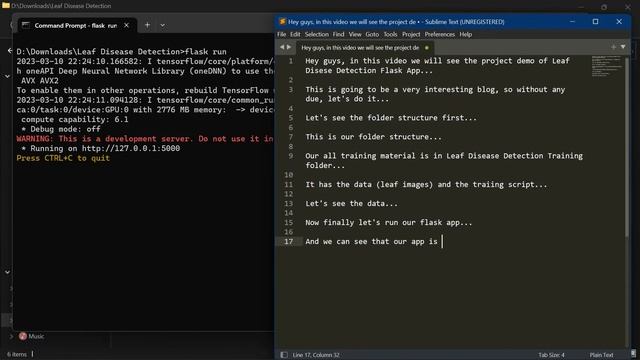Click the Sublime Text vertical scrollbar

[x=627, y=147]
